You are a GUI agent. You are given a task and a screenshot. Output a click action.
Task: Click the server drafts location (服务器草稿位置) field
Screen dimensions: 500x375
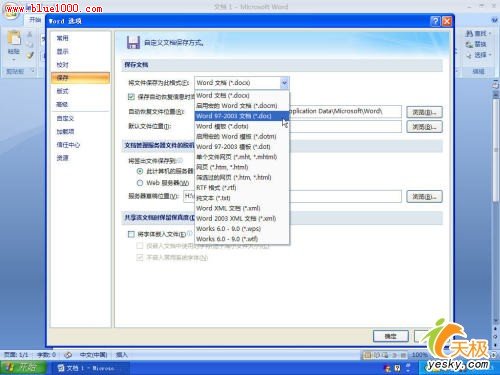(292, 196)
